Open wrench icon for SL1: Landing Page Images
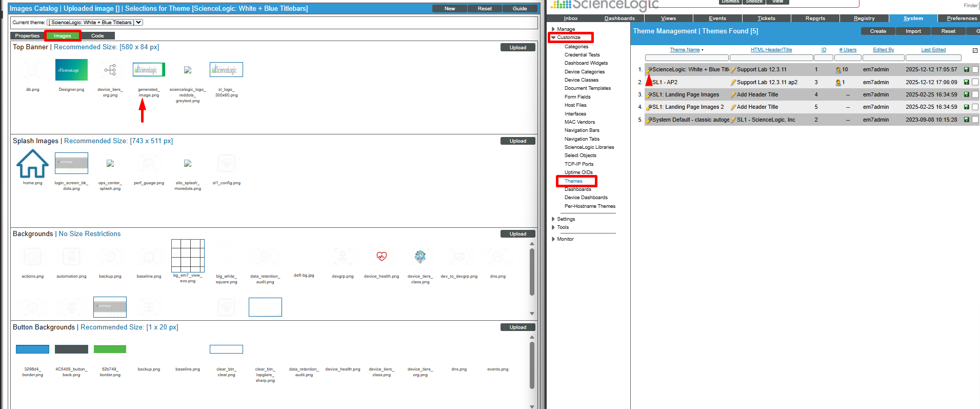The image size is (980, 409). coord(649,95)
